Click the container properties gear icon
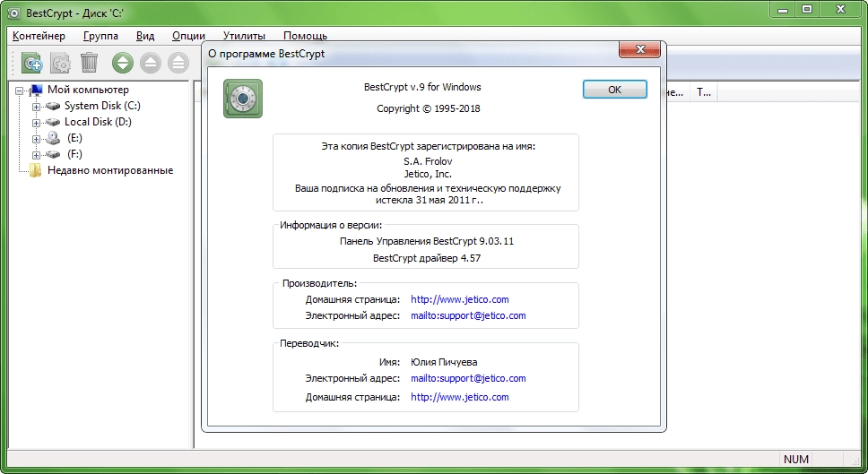 point(60,63)
